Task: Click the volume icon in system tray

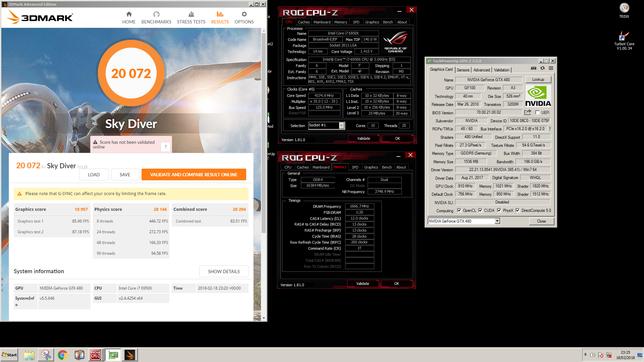Action: point(592,355)
